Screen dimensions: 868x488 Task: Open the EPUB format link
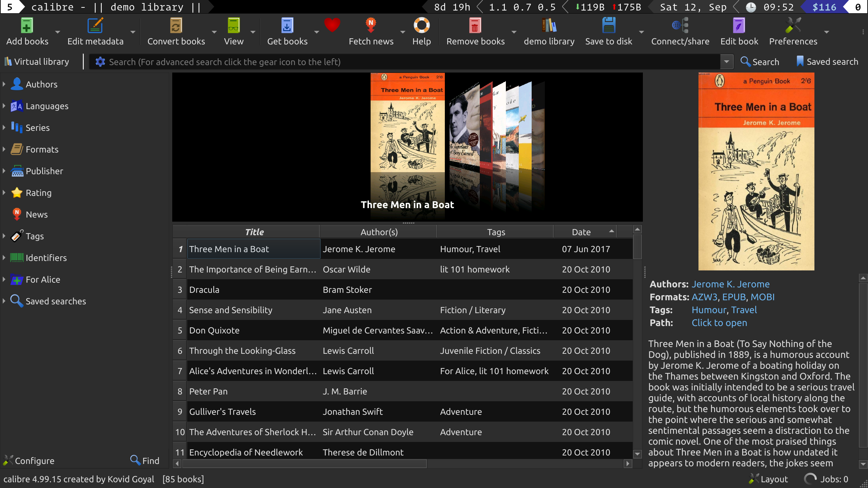coord(734,297)
